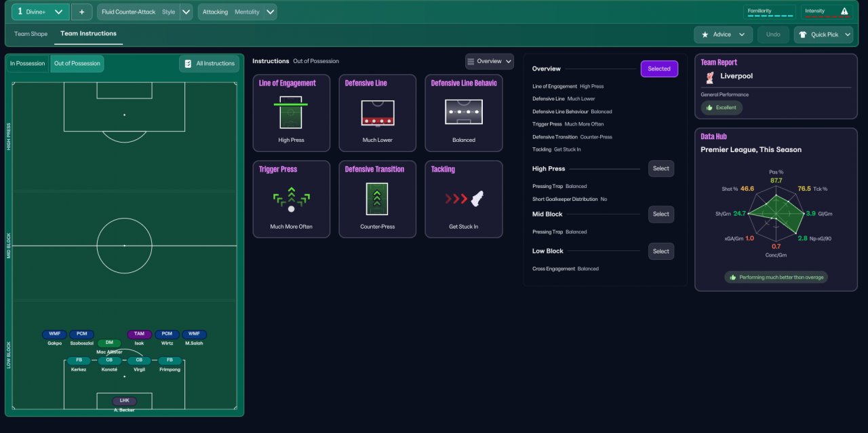The image size is (868, 433).
Task: Open the Get Stuck In tackling card
Action: tap(464, 199)
